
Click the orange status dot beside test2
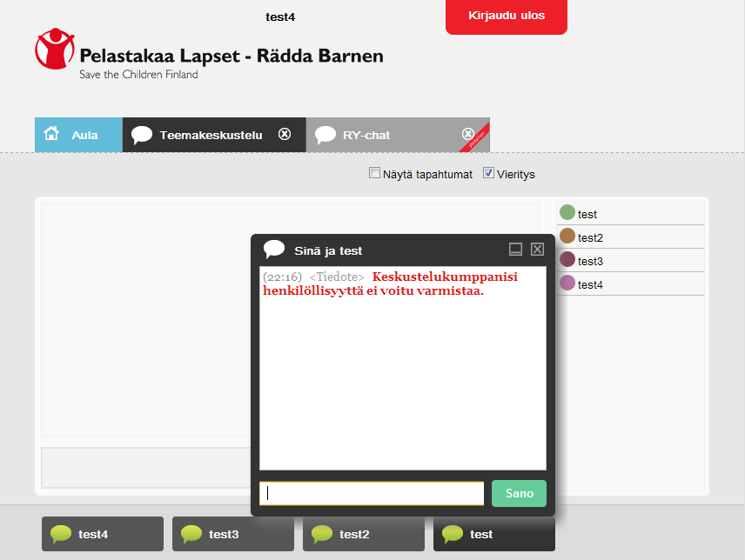tap(567, 237)
